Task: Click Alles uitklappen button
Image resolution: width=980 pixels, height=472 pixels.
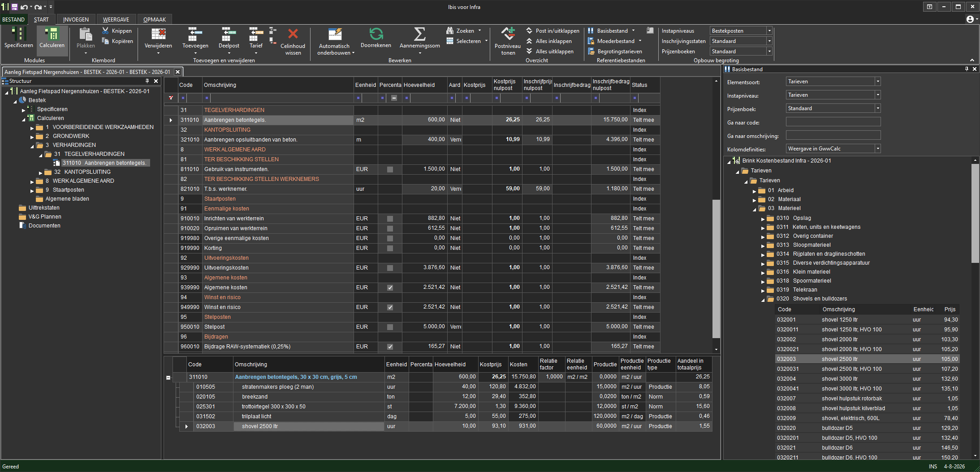Action: [550, 51]
